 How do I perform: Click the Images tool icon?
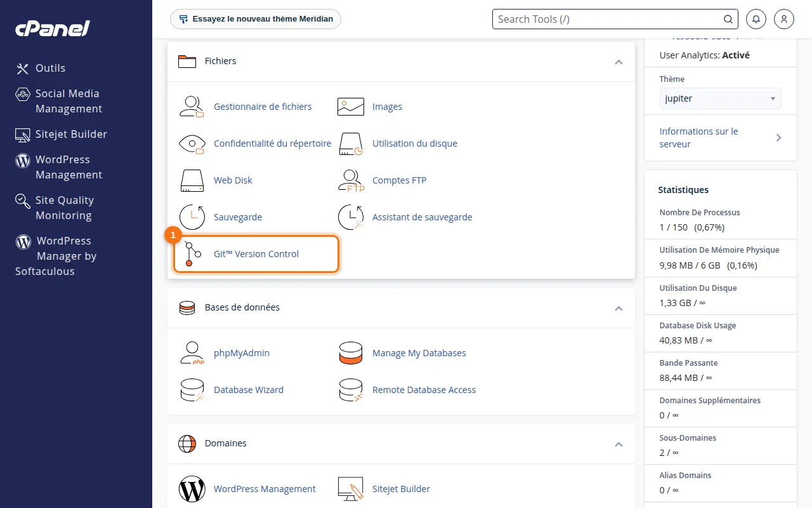(351, 107)
